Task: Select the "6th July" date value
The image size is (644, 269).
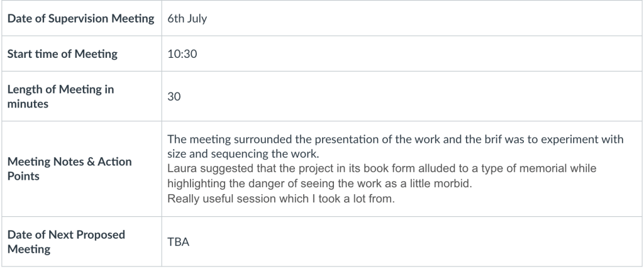Action: pyautogui.click(x=187, y=19)
